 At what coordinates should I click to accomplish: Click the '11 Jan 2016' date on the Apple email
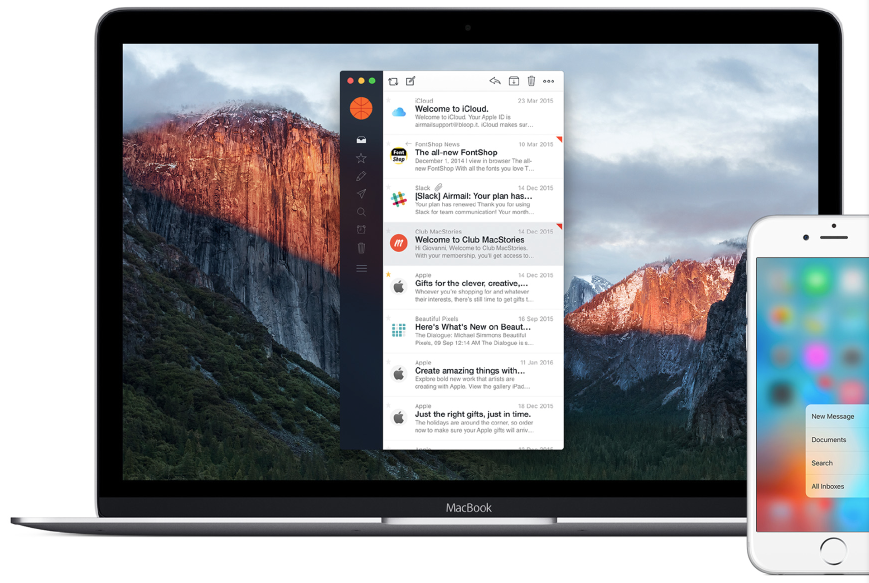coord(536,362)
